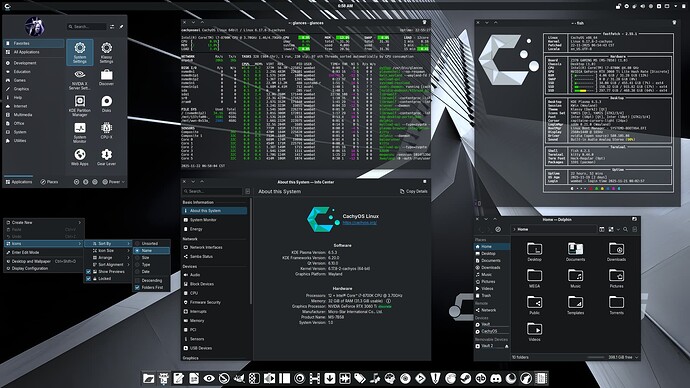Launch qBittorrent from the dock
This screenshot has width=690, height=388.
481,378
